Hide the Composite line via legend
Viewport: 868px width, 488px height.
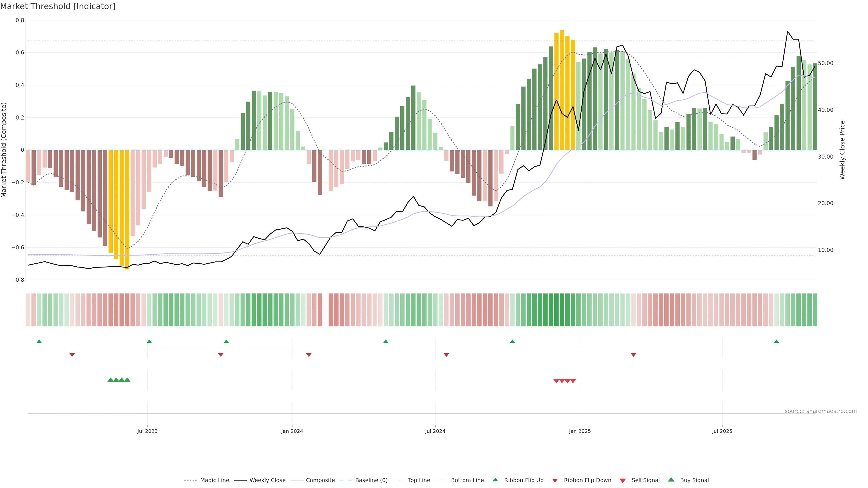(320, 480)
